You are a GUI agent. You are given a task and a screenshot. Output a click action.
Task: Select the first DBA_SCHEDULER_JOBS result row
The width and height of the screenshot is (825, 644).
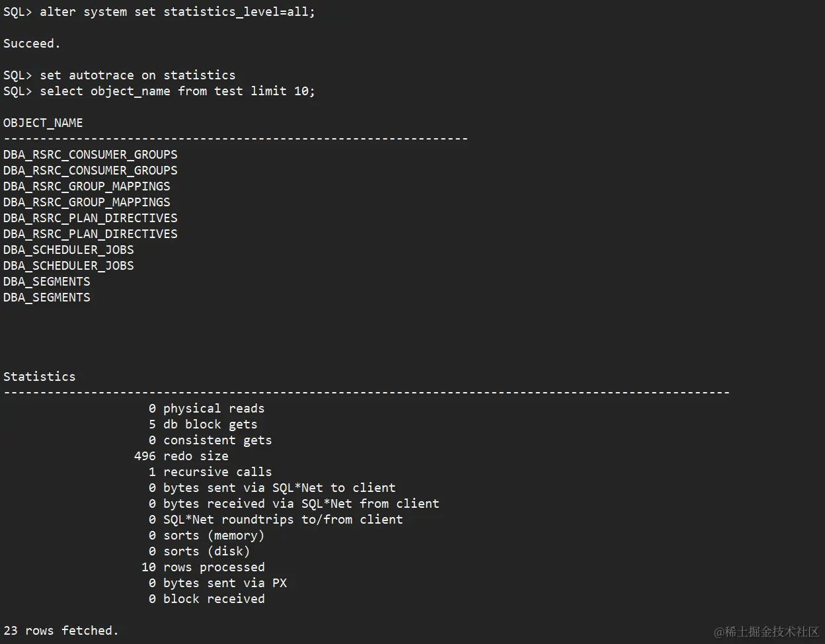(69, 250)
